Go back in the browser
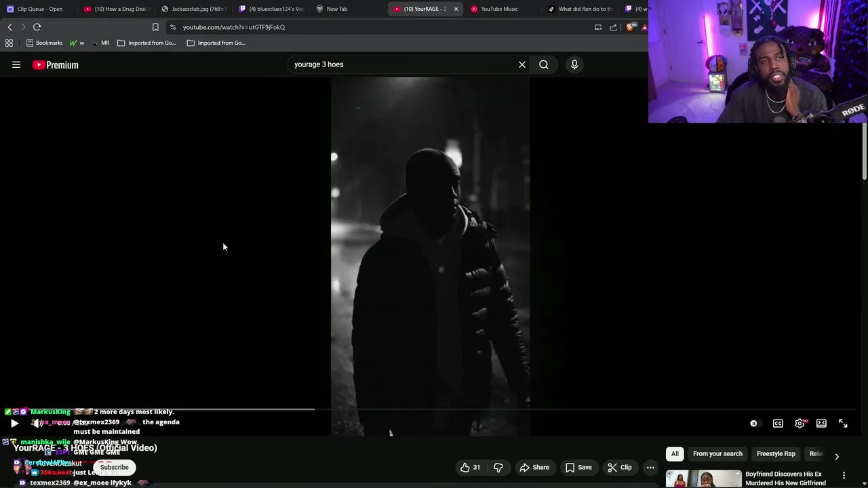This screenshot has height=488, width=868. 9,27
